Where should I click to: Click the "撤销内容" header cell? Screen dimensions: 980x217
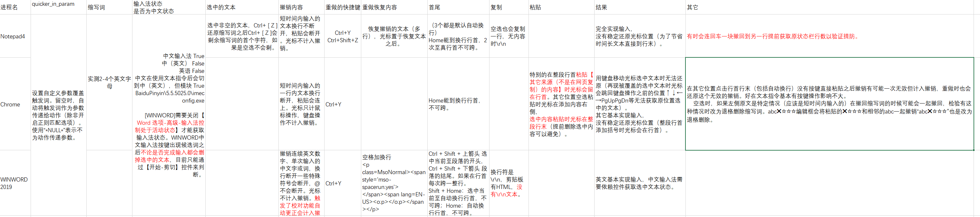tap(301, 7)
